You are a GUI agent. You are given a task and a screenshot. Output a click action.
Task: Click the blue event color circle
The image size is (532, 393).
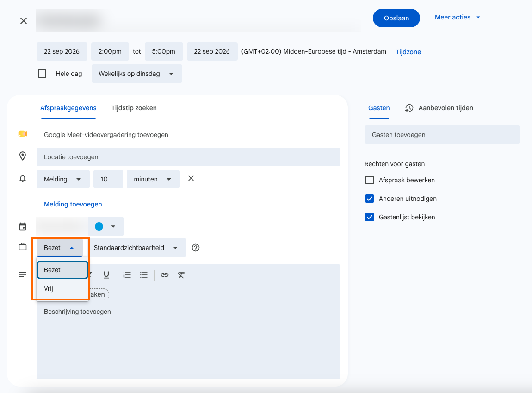pyautogui.click(x=99, y=226)
